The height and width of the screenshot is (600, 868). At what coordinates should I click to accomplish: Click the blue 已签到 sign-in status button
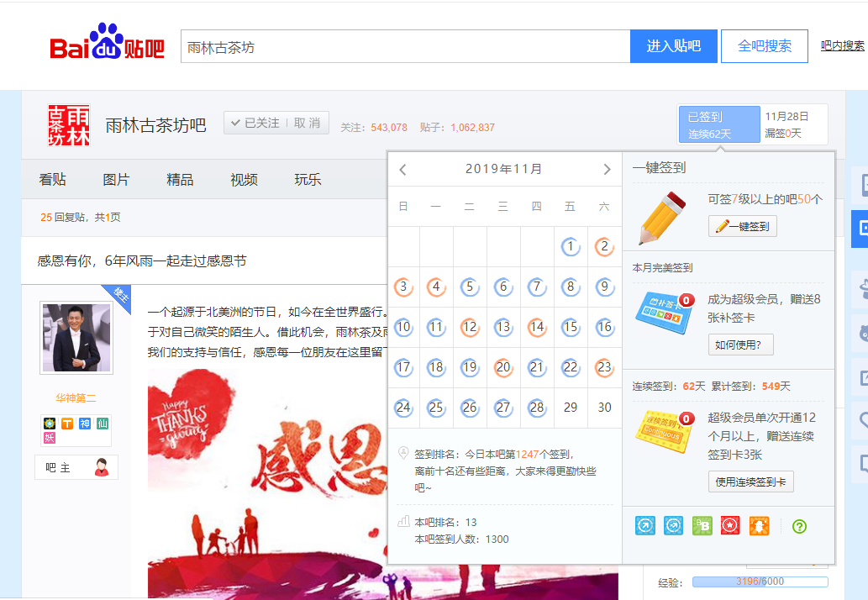point(719,124)
